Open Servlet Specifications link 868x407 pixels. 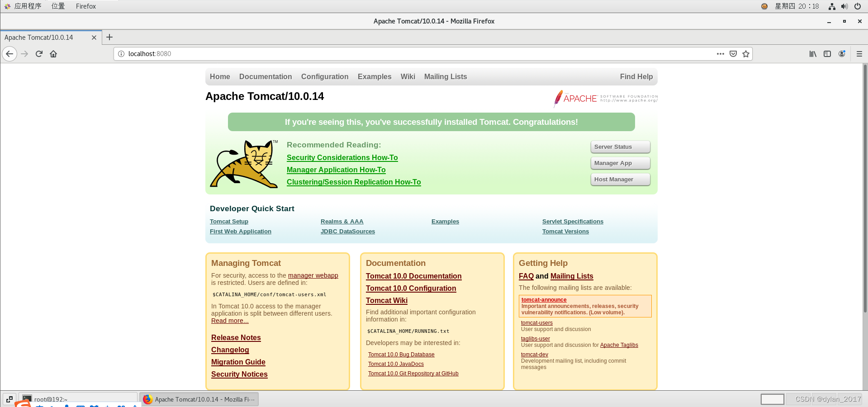click(x=573, y=222)
